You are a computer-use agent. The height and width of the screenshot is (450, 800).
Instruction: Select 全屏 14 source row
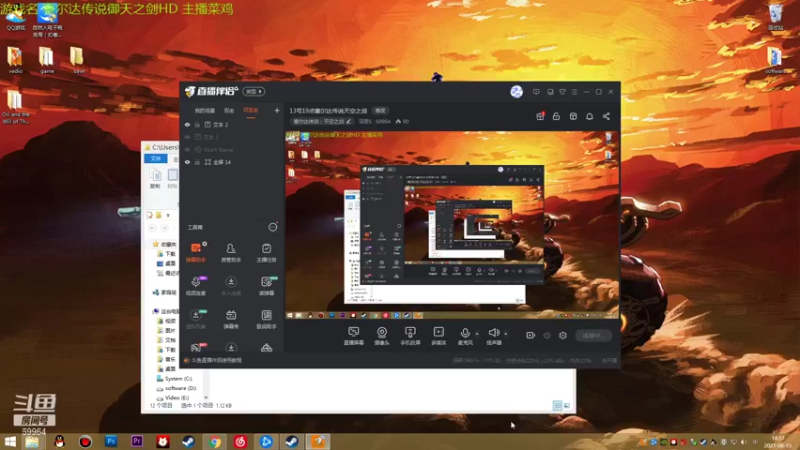point(232,162)
